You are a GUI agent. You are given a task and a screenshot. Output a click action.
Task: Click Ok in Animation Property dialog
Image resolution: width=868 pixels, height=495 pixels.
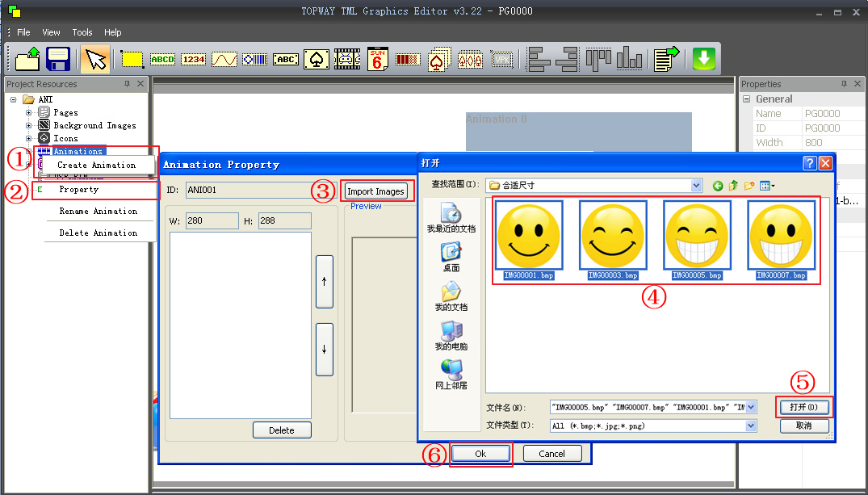tap(480, 454)
